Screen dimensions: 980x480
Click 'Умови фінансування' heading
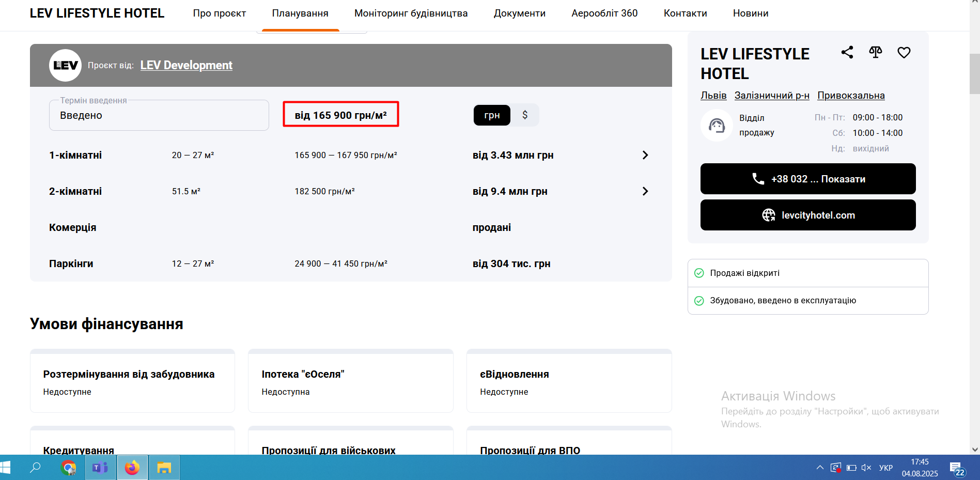106,324
